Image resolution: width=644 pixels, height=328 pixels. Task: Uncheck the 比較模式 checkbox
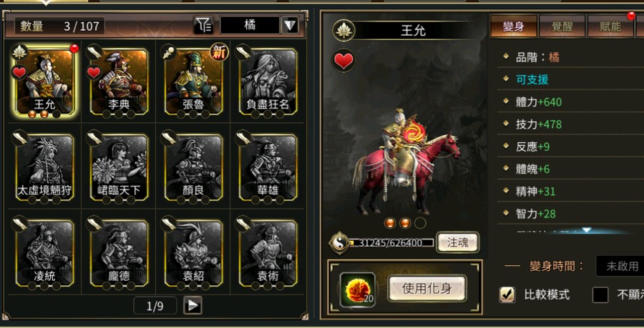tap(507, 294)
